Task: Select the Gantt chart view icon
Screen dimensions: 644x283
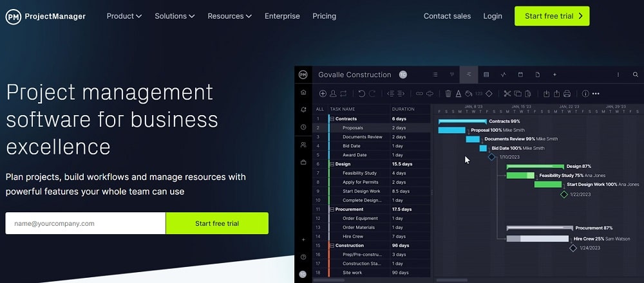Action: click(469, 75)
